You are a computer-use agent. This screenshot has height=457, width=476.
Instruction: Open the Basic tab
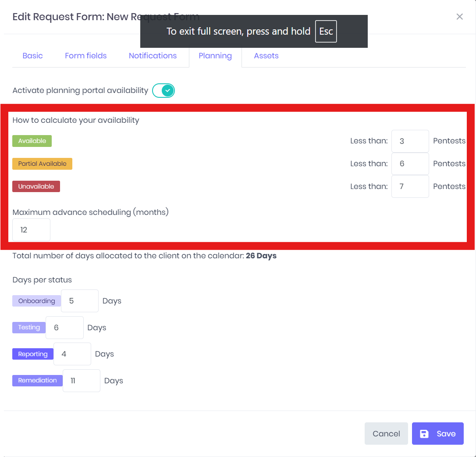[x=32, y=56]
